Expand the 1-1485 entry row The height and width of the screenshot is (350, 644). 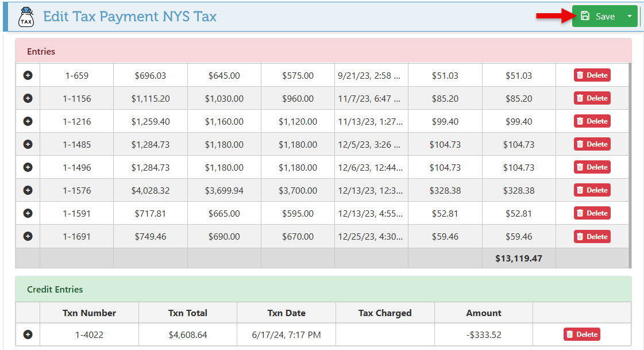click(28, 144)
